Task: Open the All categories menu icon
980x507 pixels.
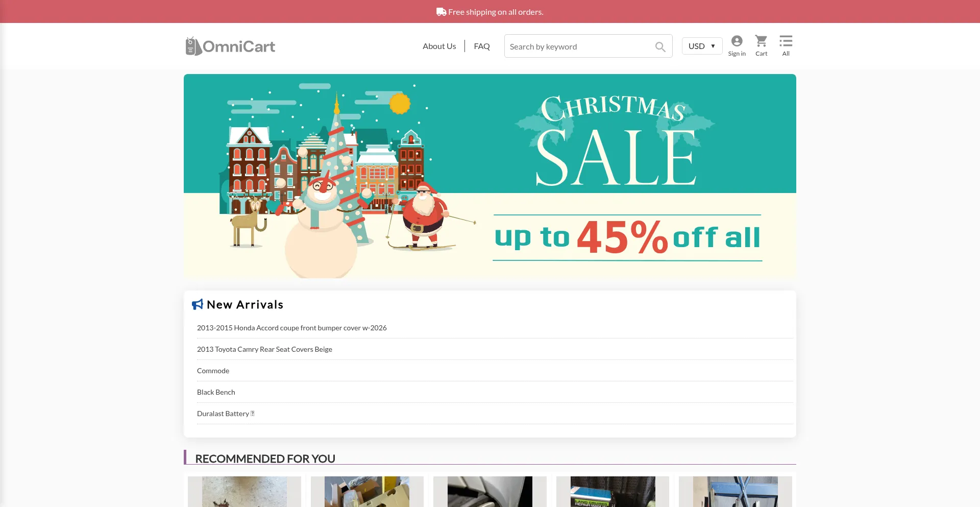Action: (786, 46)
